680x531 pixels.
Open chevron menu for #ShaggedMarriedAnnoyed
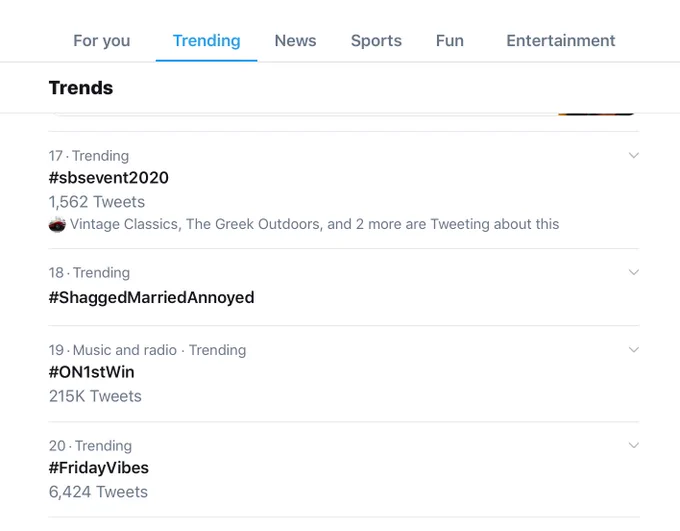pos(634,272)
